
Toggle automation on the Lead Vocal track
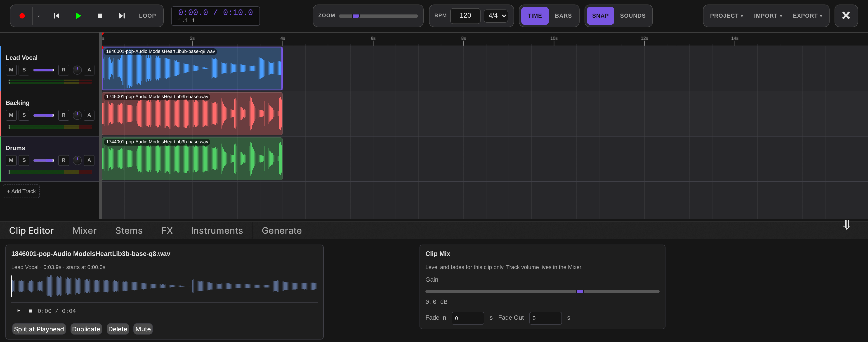pyautogui.click(x=89, y=70)
